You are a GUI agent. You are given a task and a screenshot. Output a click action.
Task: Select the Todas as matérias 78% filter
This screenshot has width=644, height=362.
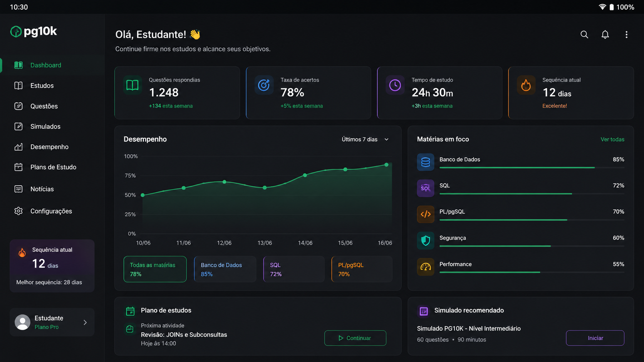(155, 269)
